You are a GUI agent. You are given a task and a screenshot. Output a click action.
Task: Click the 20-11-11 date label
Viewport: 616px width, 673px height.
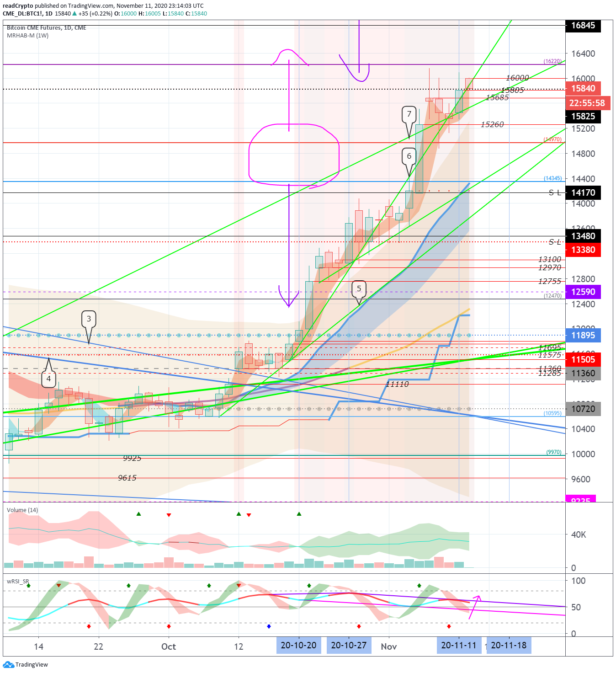pos(459,645)
